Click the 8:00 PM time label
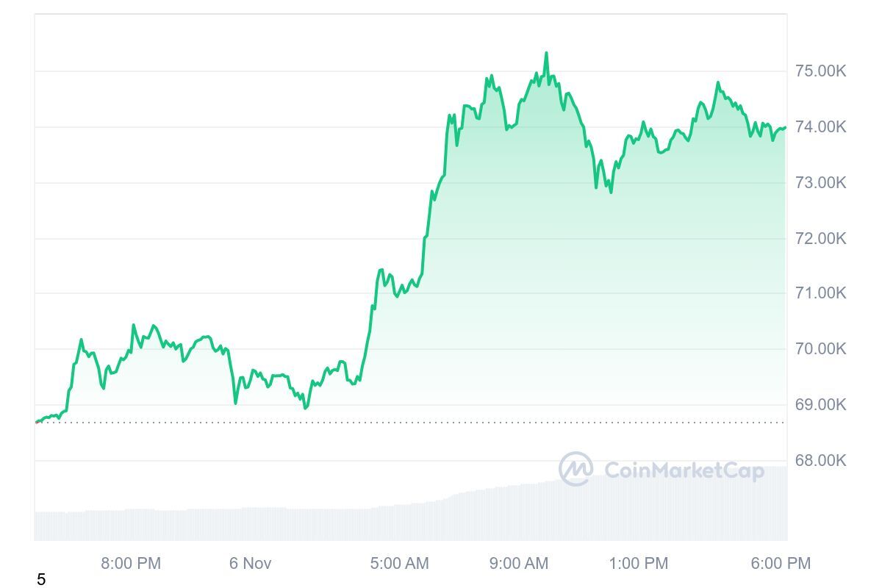 (131, 564)
